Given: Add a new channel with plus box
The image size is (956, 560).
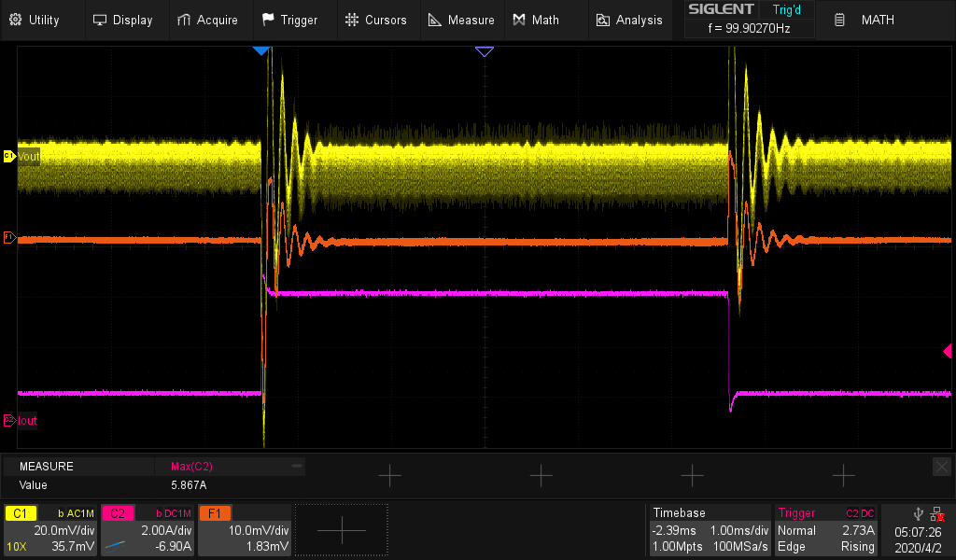Looking at the screenshot, I should (342, 530).
